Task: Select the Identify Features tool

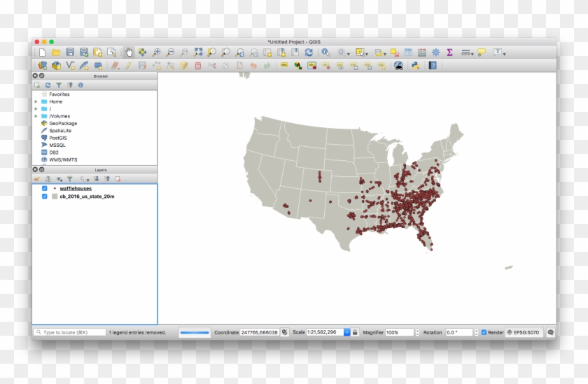Action: tap(325, 52)
